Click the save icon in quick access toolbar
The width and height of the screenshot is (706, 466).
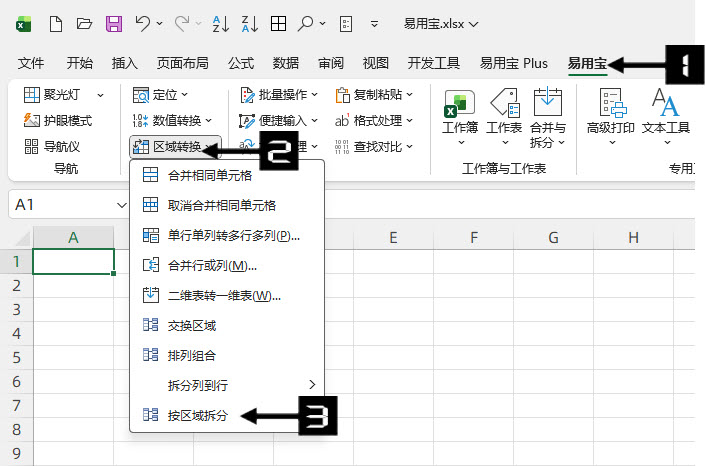click(114, 23)
